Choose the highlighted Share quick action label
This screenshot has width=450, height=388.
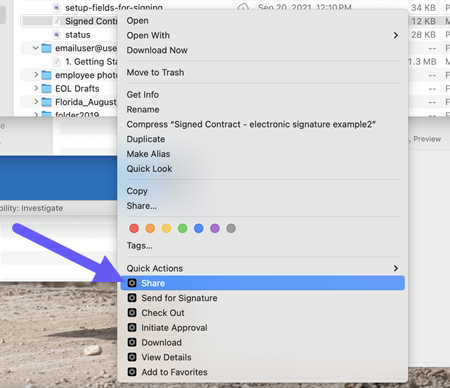coord(153,283)
